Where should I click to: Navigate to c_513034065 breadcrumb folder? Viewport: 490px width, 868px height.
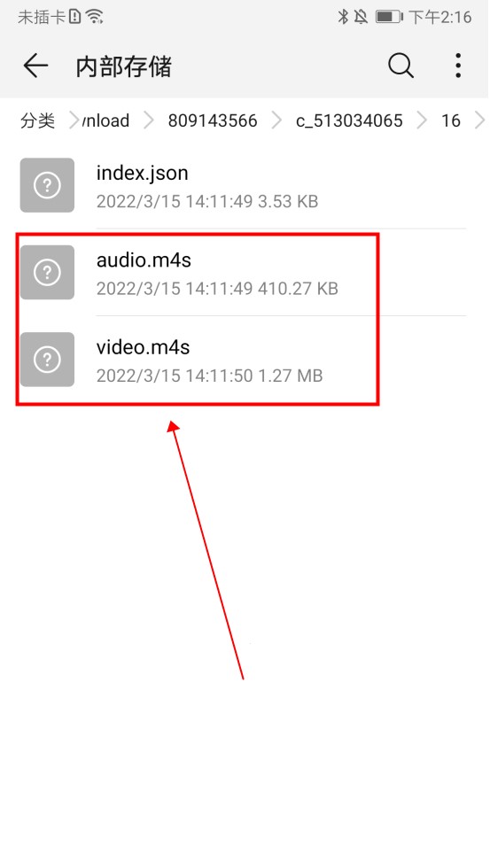pos(349,120)
